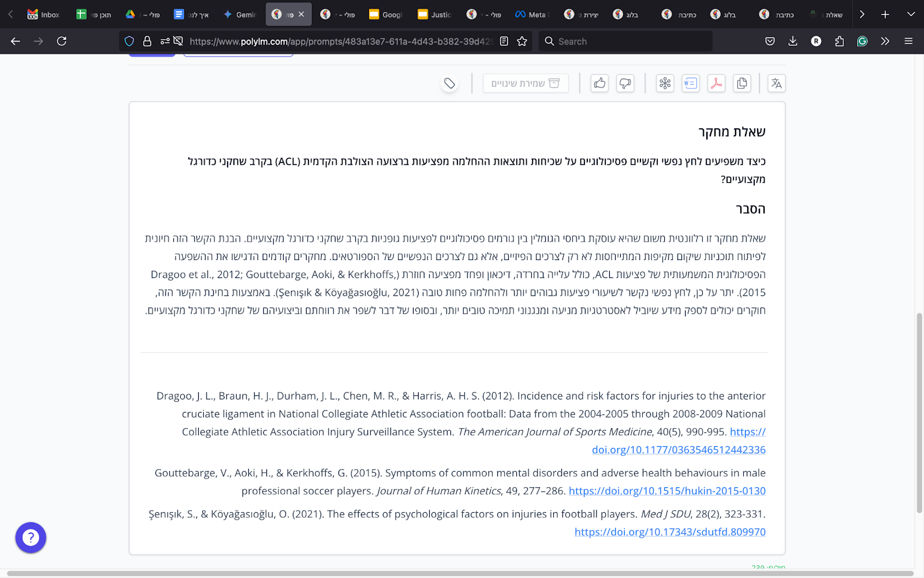Open the tag label icon
Viewport: 924px width, 578px height.
[x=449, y=84]
